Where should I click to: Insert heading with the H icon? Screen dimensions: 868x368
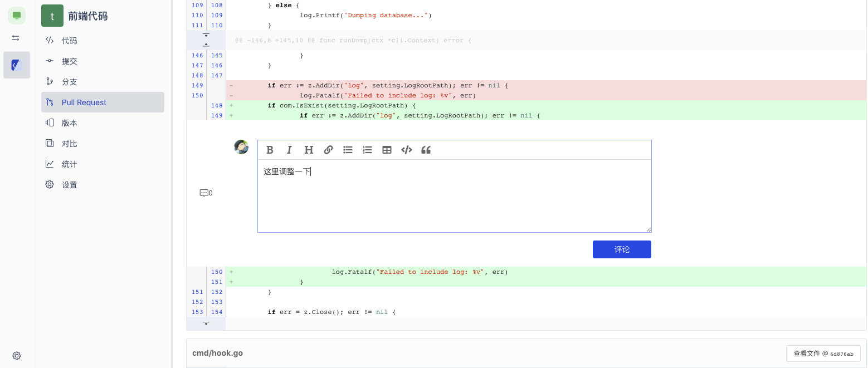[309, 150]
